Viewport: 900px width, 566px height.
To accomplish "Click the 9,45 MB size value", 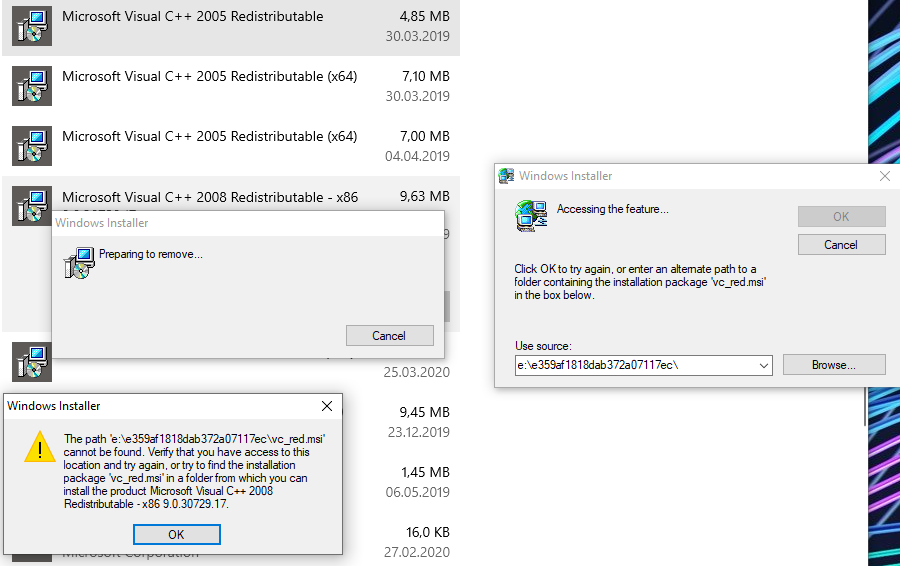I will (x=425, y=412).
